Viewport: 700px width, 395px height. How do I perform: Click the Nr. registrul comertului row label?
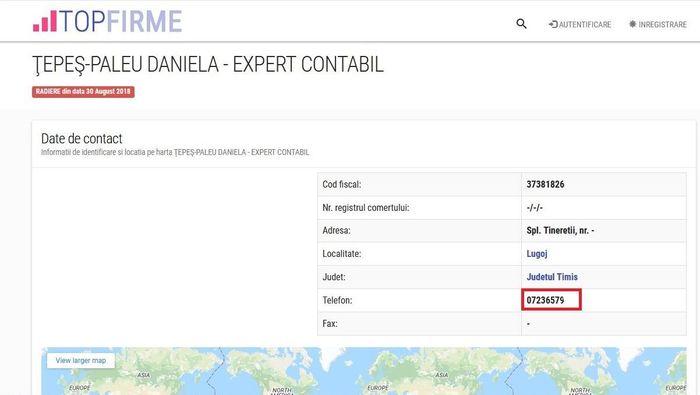[366, 208]
